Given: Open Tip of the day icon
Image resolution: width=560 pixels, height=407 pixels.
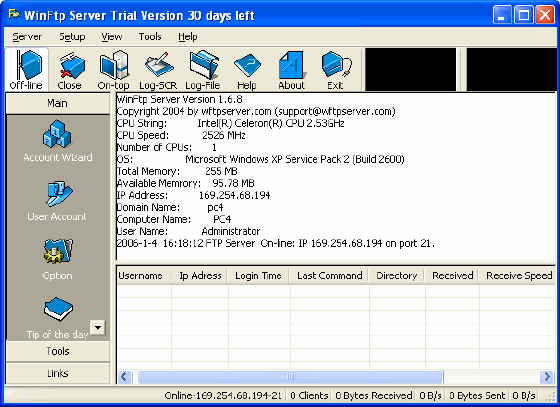Looking at the screenshot, I should 57,318.
